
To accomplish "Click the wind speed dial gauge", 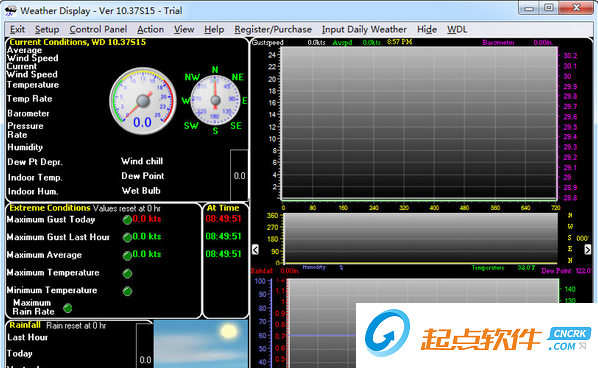I will pyautogui.click(x=143, y=101).
